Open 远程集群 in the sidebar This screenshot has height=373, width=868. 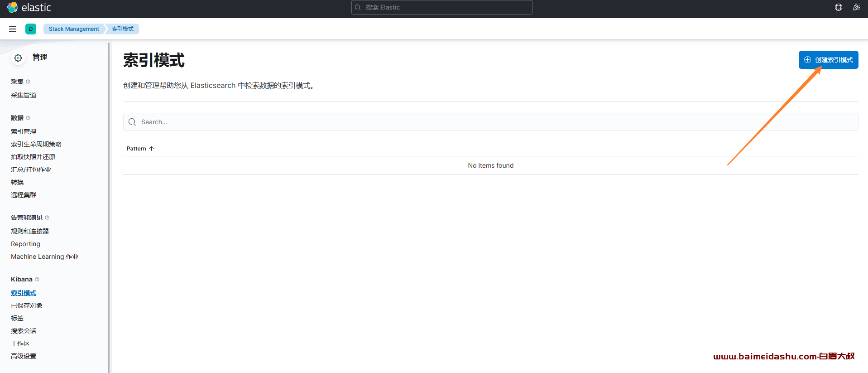click(24, 195)
